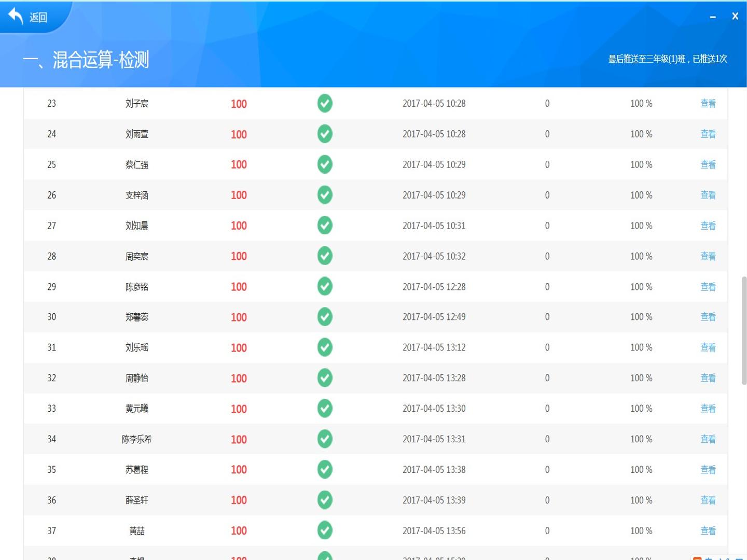Click green checkmark icon in row 36

click(325, 500)
